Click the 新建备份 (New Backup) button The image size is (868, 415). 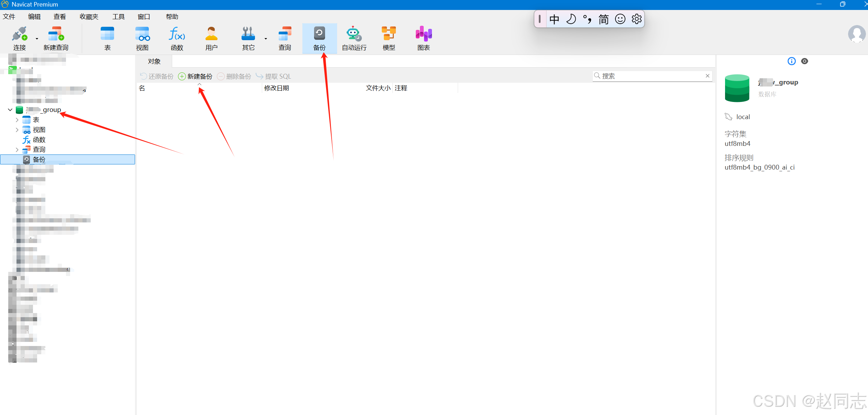(x=195, y=76)
